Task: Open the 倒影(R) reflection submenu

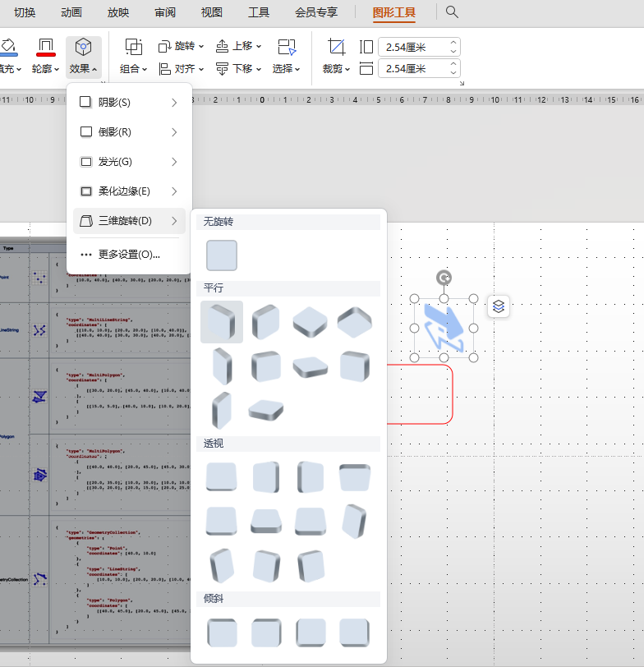Action: (129, 132)
